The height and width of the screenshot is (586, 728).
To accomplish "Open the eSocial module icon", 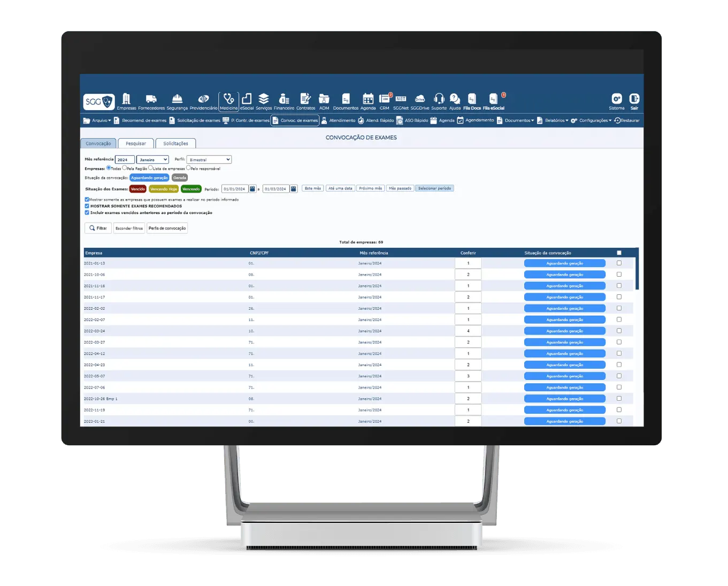I will pos(247,101).
